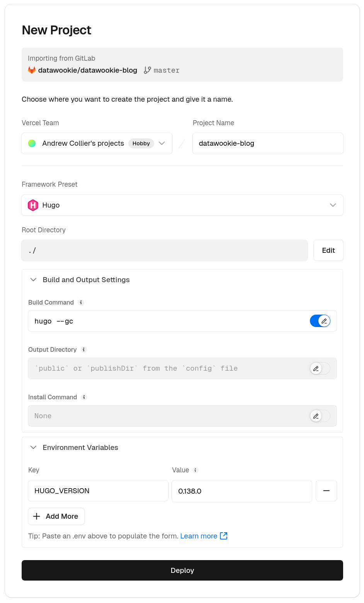Viewport: 364px width, 603px height.
Task: Collapse the Environment Variables section
Action: (x=34, y=448)
